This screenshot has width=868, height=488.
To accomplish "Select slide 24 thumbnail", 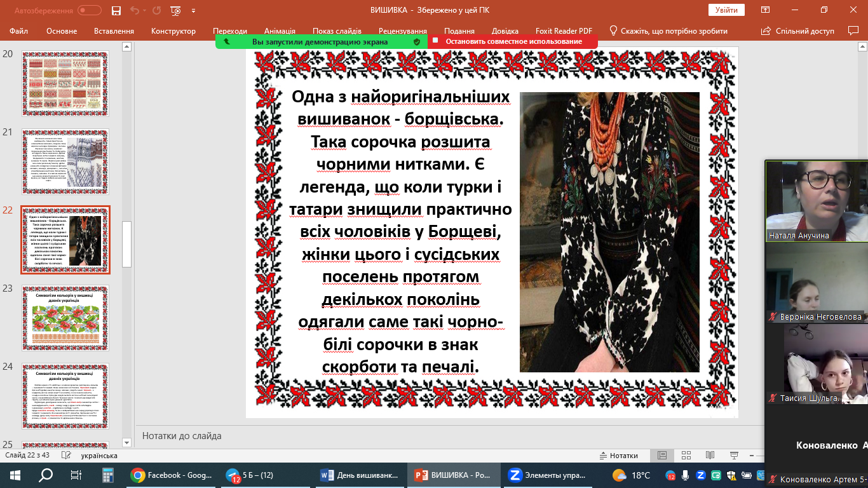I will 66,396.
